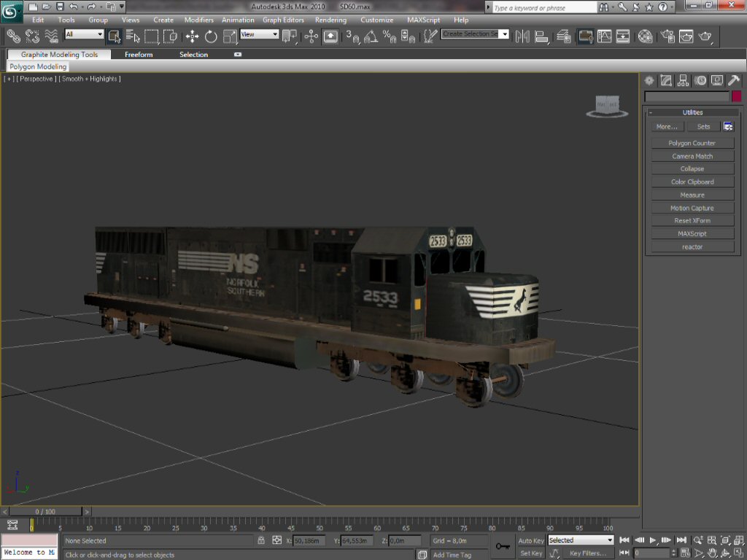This screenshot has height=560, width=747.
Task: Open the MAXScript menu
Action: (x=424, y=20)
